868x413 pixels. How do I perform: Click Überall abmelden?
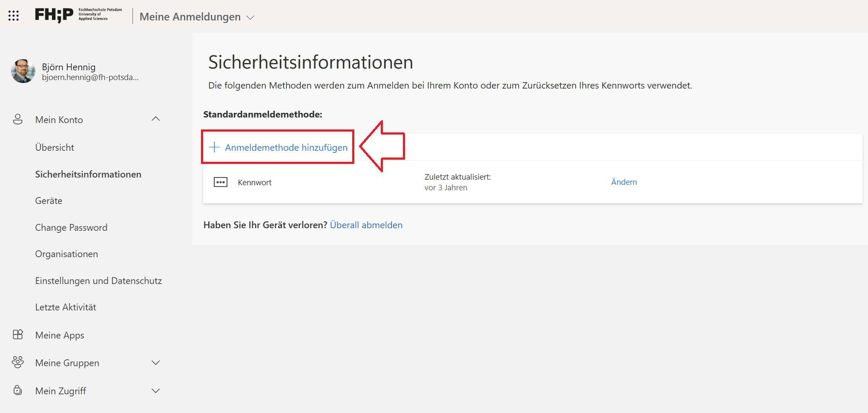tap(366, 225)
